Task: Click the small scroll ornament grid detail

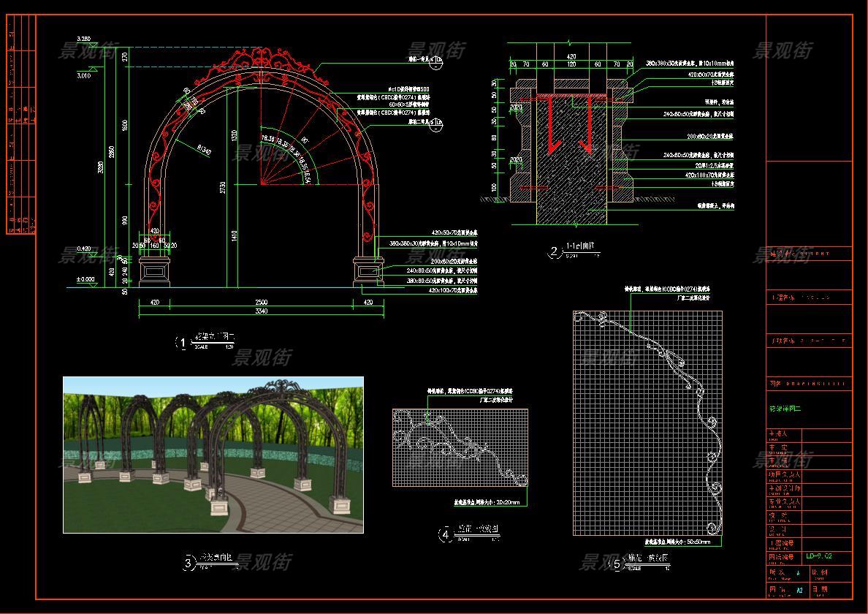Action: pyautogui.click(x=460, y=447)
